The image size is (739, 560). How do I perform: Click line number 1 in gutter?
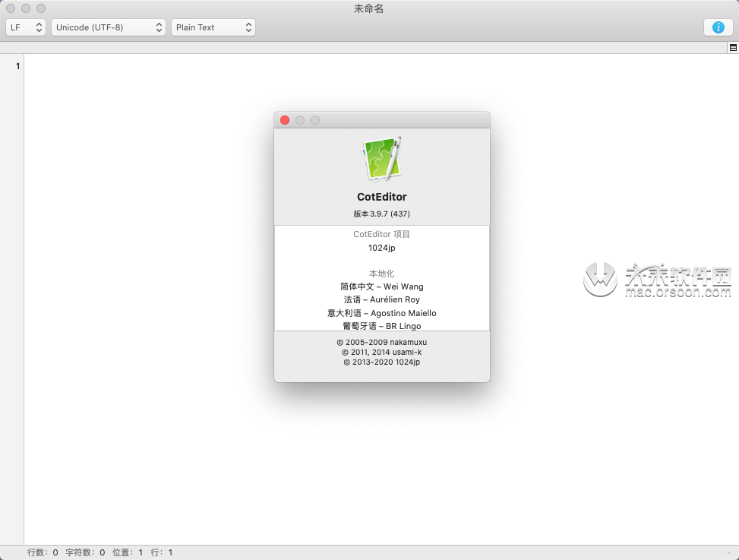click(18, 66)
